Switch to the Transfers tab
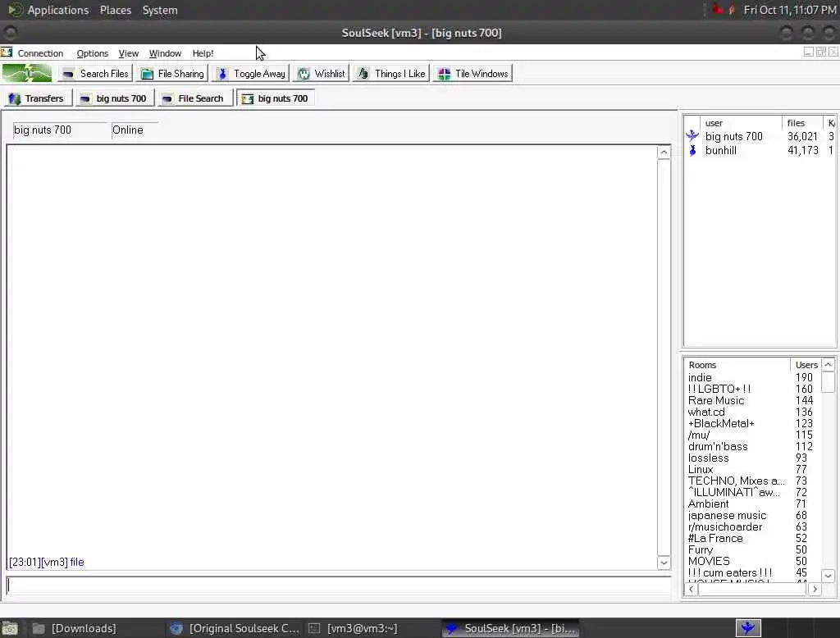 coord(37,98)
